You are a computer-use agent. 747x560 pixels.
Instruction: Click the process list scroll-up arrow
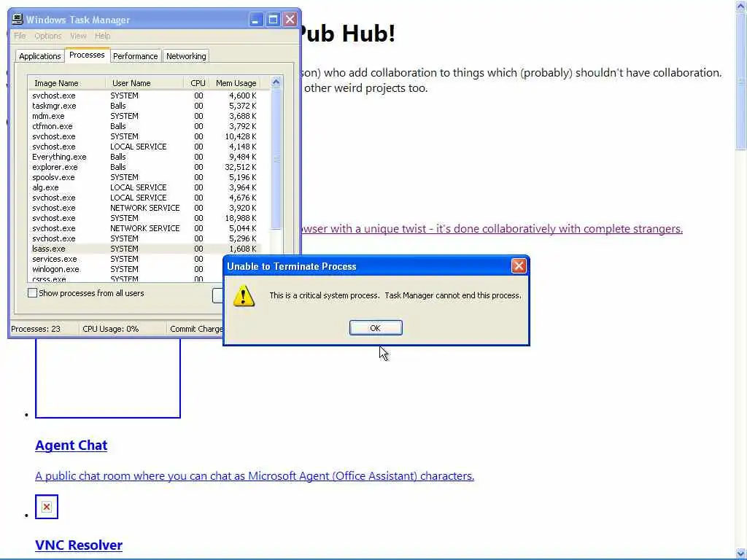pos(276,82)
